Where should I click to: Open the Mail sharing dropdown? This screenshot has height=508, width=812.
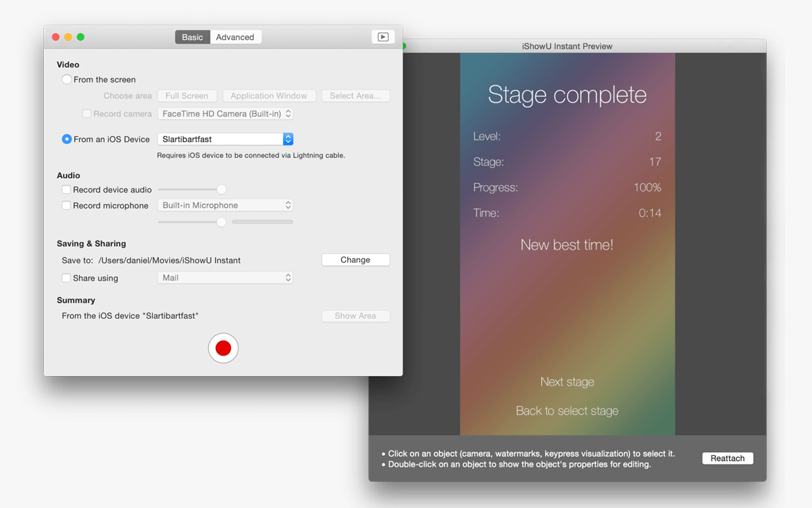225,278
